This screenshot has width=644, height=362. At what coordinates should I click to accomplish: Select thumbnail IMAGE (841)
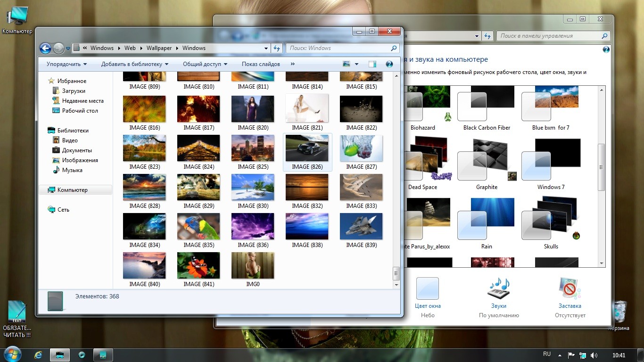coord(198,269)
